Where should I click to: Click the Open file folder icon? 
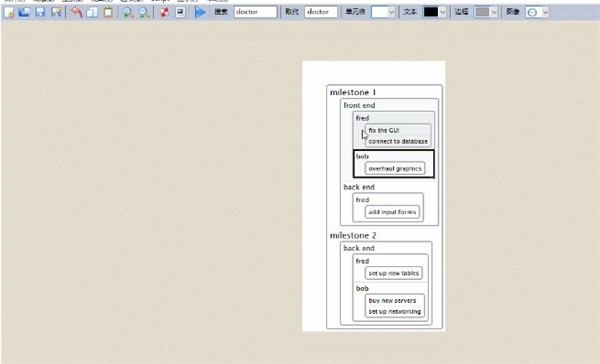[24, 12]
